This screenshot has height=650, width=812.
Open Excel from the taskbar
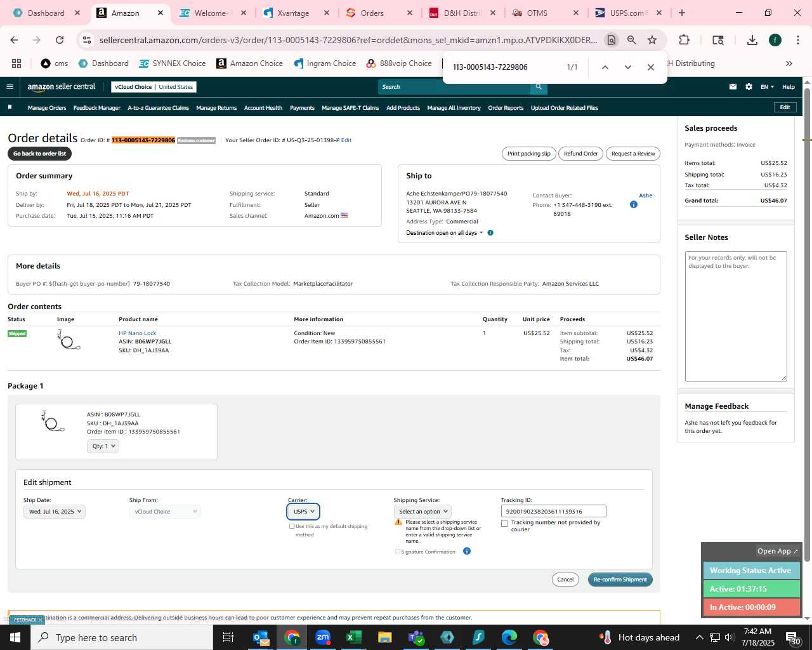[x=353, y=637]
